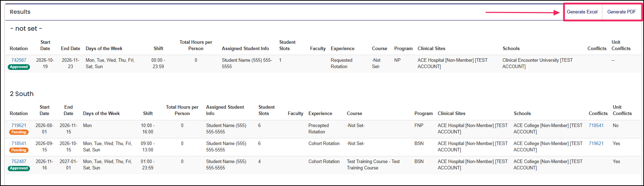Viewport: 644px width, 186px height.
Task: Click the Generate PDF button
Action: [x=621, y=12]
